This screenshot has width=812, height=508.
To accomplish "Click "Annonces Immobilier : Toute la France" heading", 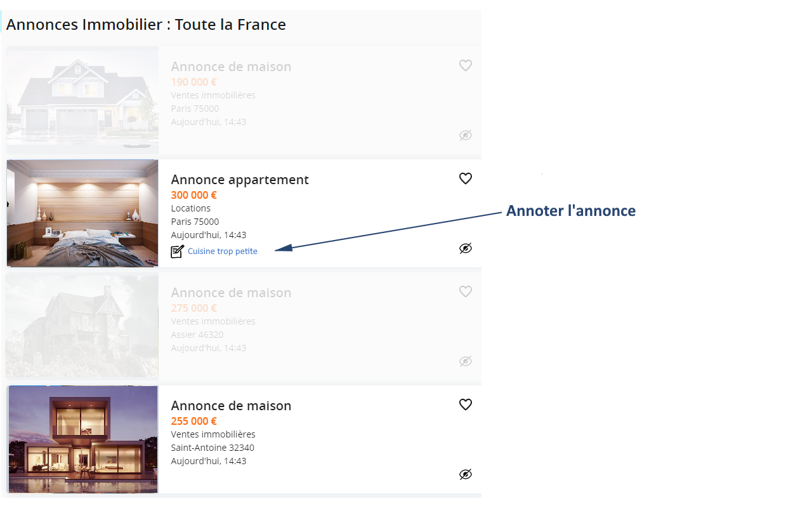I will [x=146, y=25].
